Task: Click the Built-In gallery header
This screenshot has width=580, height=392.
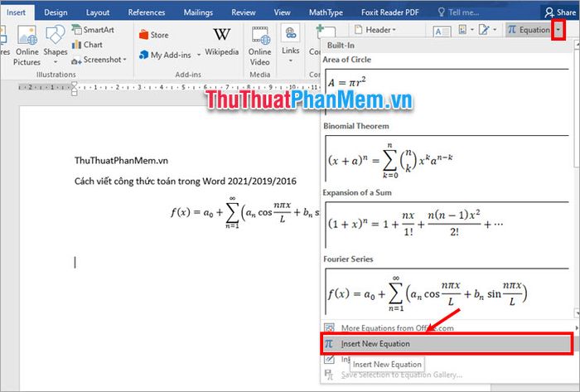Action: [447, 46]
